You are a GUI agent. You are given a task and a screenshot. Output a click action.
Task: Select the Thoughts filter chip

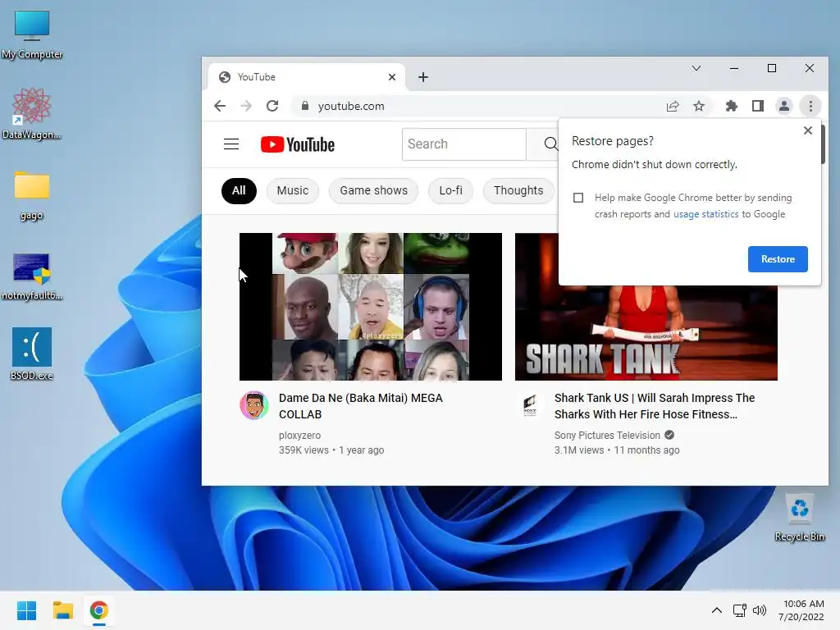point(518,190)
